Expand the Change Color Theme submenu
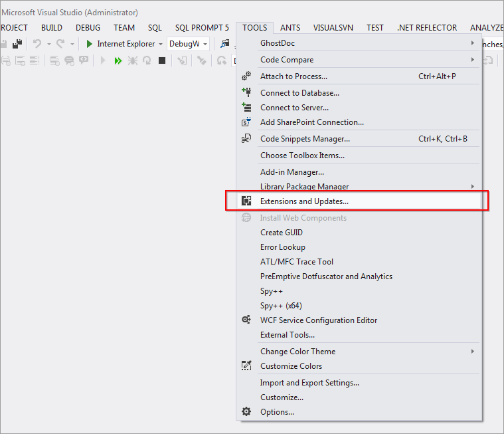The width and height of the screenshot is (504, 434). (x=473, y=352)
